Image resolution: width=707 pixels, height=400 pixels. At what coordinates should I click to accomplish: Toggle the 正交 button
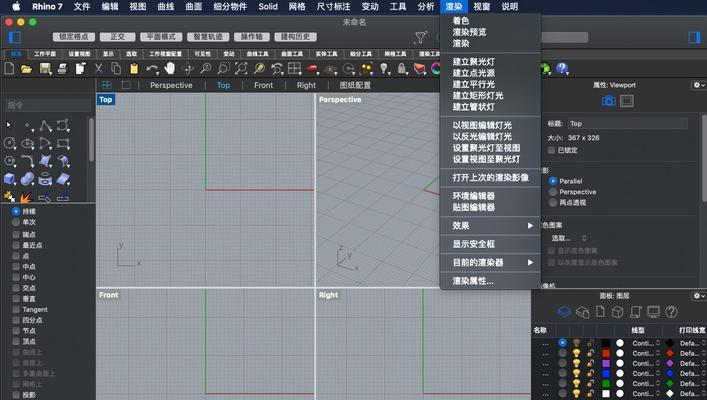click(118, 37)
